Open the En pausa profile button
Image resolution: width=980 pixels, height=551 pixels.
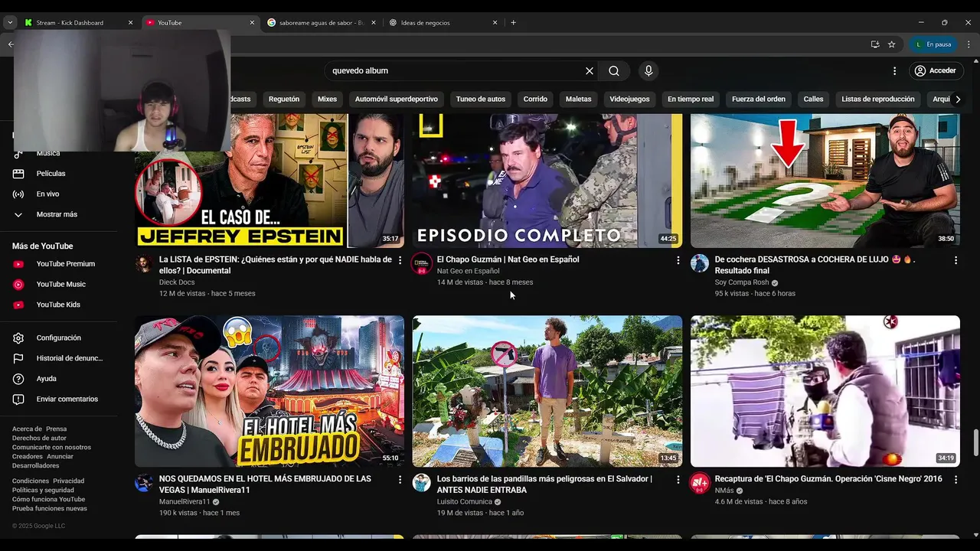(x=933, y=44)
